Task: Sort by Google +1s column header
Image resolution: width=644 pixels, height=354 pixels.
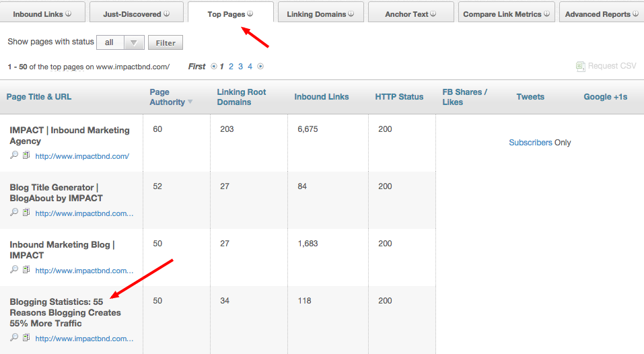Action: [x=606, y=97]
